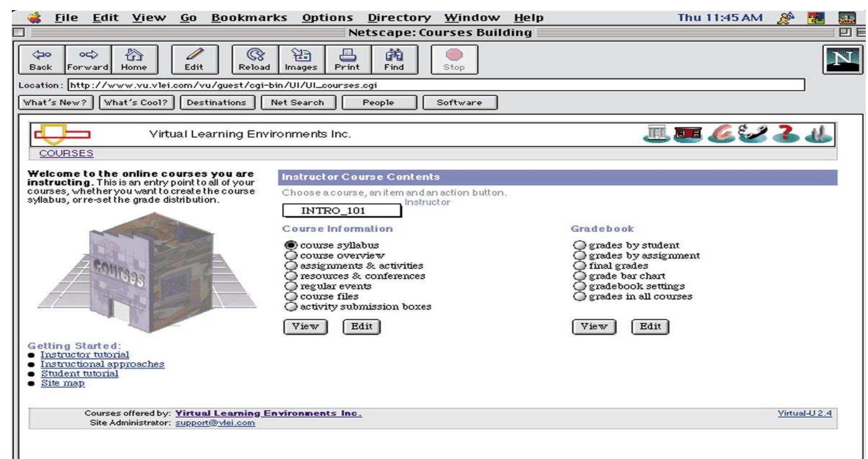The width and height of the screenshot is (868, 459).
Task: Open Find with the binoculars button
Action: [x=394, y=59]
